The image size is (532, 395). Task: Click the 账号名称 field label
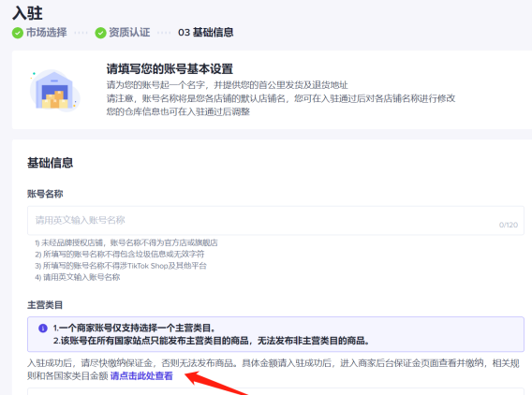point(45,194)
